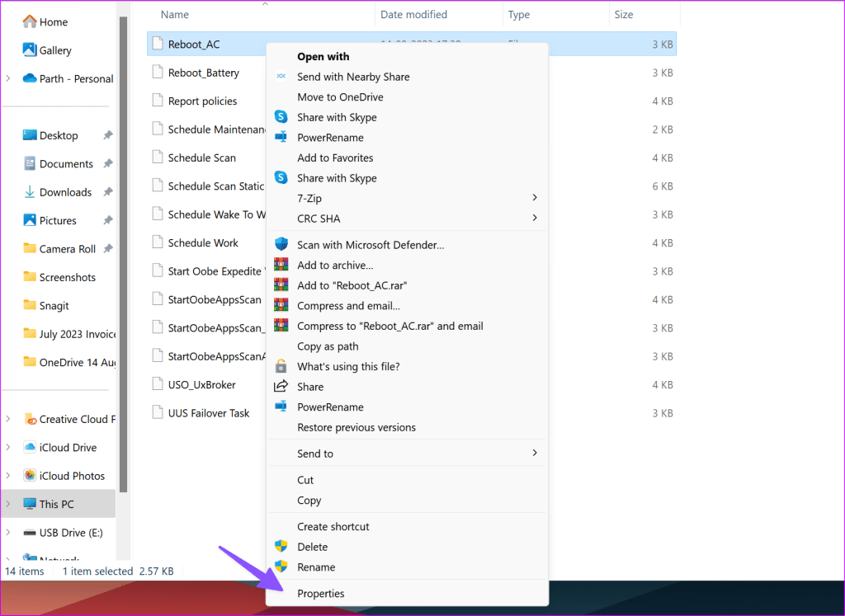Expand the 7-Zip submenu

[309, 198]
